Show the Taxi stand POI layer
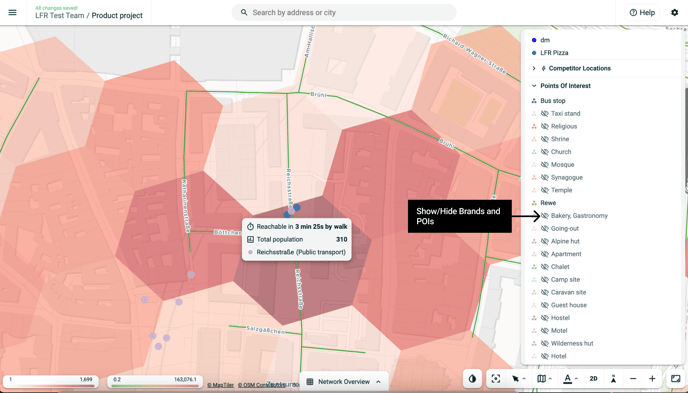 click(545, 114)
